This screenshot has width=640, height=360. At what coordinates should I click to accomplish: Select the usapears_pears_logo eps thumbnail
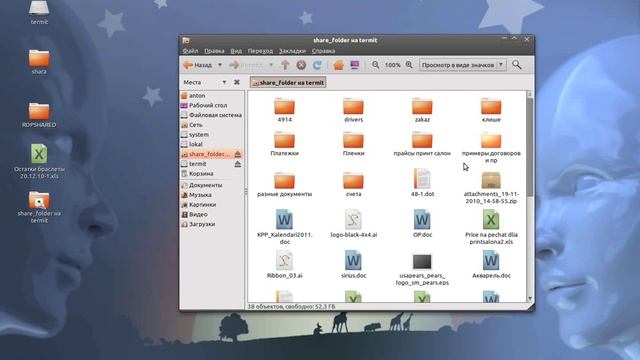422,262
